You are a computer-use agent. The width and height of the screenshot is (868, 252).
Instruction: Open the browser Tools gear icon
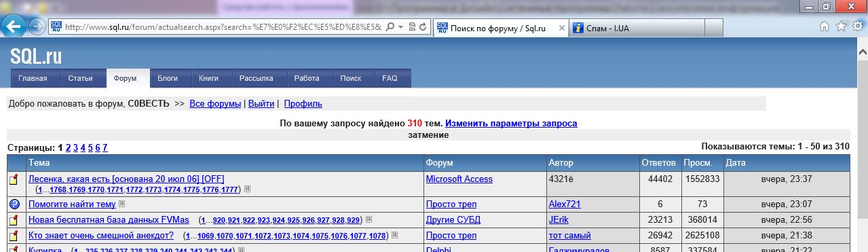coord(858,26)
